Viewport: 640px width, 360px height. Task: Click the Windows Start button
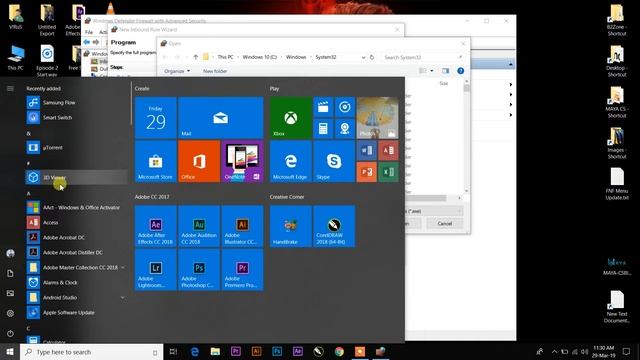click(10, 352)
